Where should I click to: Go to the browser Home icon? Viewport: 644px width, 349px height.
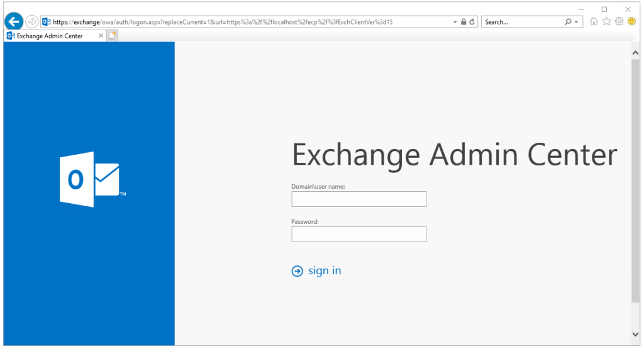click(594, 22)
